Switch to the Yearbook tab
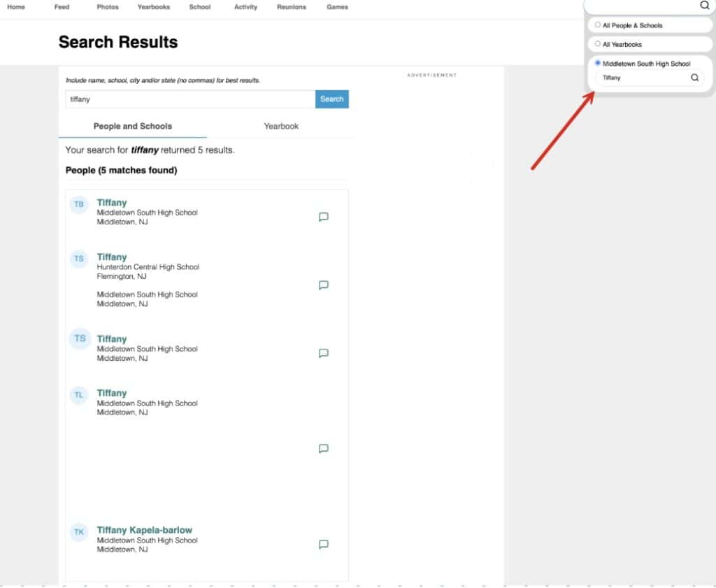 [281, 127]
